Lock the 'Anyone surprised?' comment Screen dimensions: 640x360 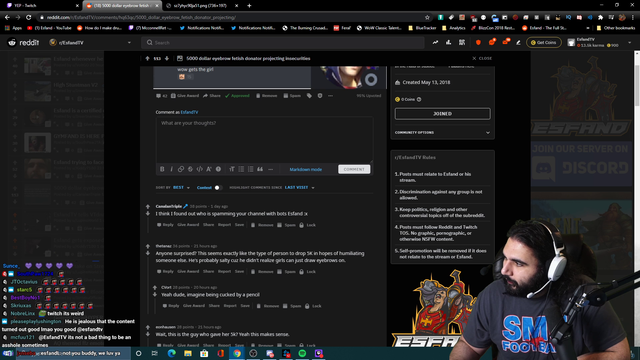(308, 271)
